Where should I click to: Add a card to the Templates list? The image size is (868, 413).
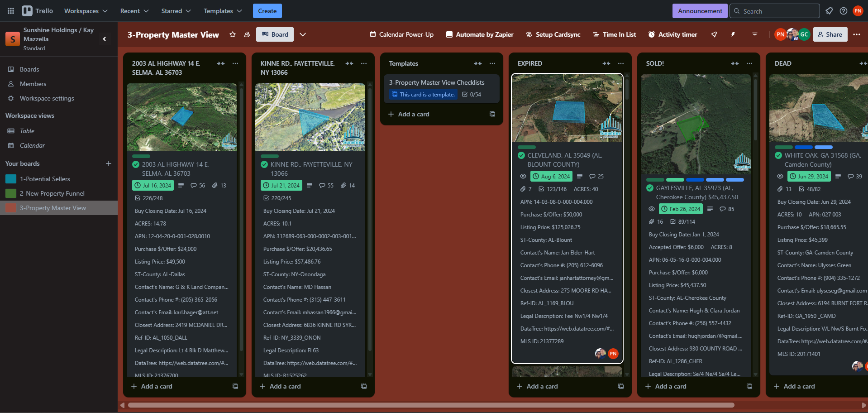[434, 114]
